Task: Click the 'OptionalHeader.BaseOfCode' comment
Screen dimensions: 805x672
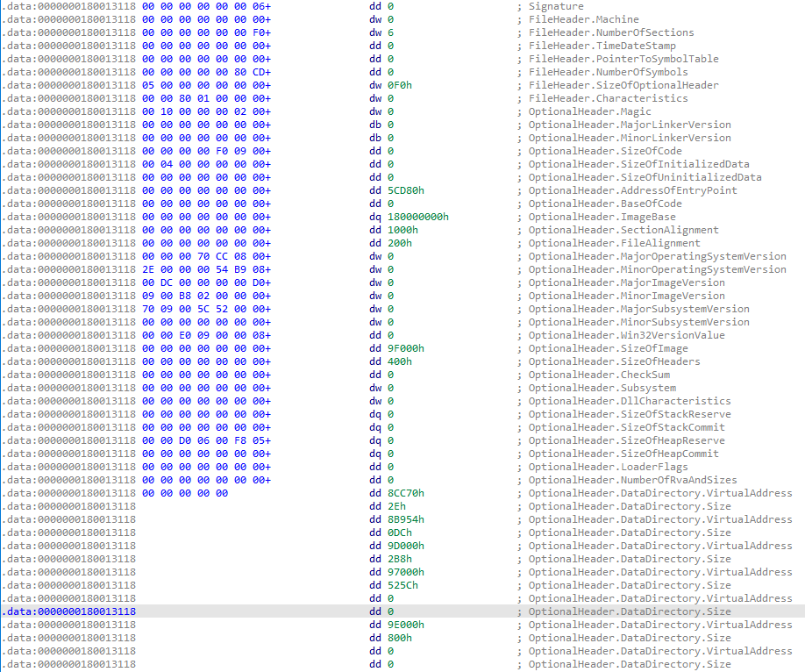Action: click(605, 204)
